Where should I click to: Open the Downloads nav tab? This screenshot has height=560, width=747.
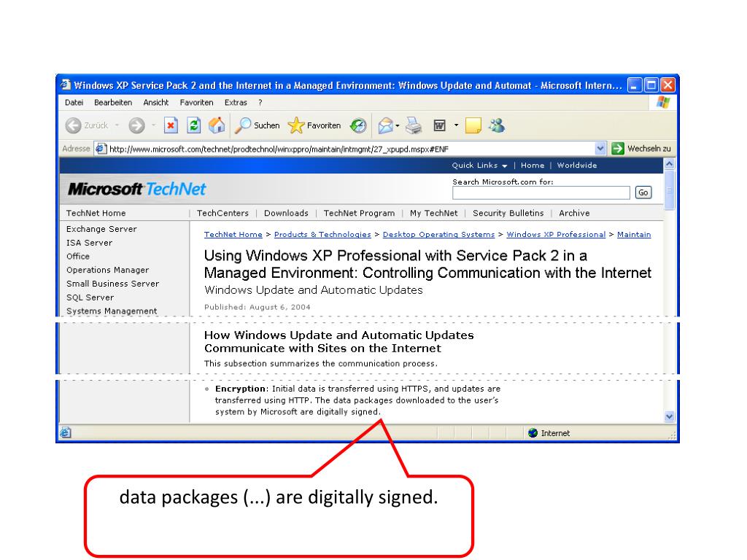pos(286,213)
